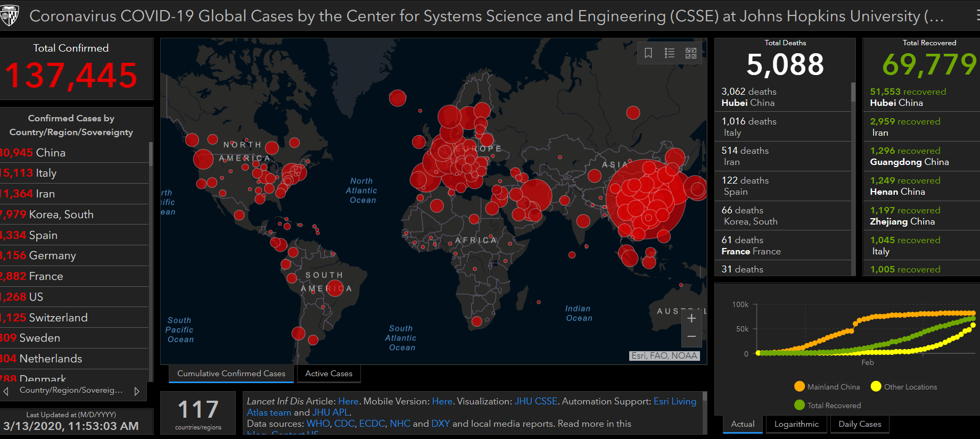Viewport: 980px width, 439px height.
Task: Select Iran in confirmed cases list
Action: tap(75, 194)
